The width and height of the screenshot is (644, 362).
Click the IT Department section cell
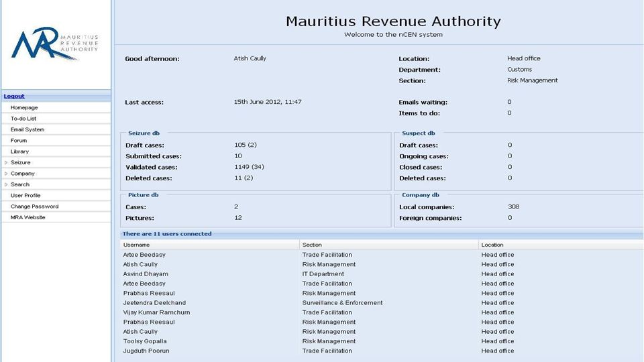323,274
